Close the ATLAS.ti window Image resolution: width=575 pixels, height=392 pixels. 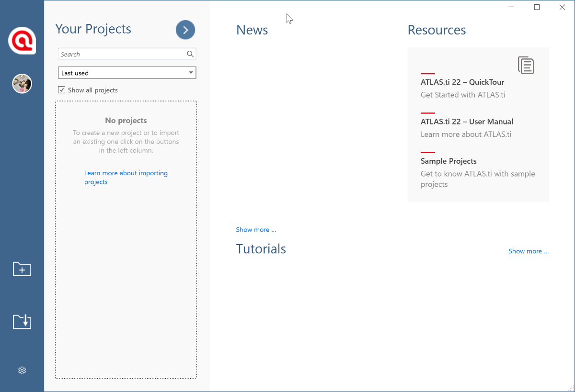pos(562,7)
